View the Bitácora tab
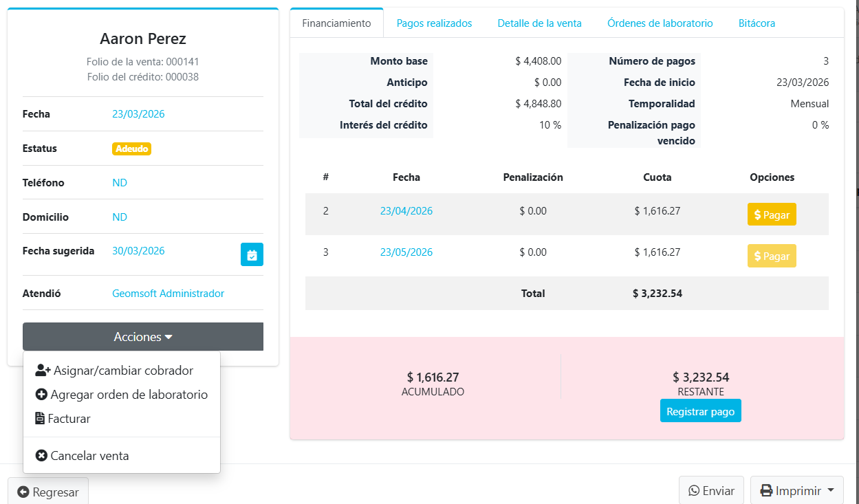This screenshot has height=504, width=859. [x=757, y=23]
